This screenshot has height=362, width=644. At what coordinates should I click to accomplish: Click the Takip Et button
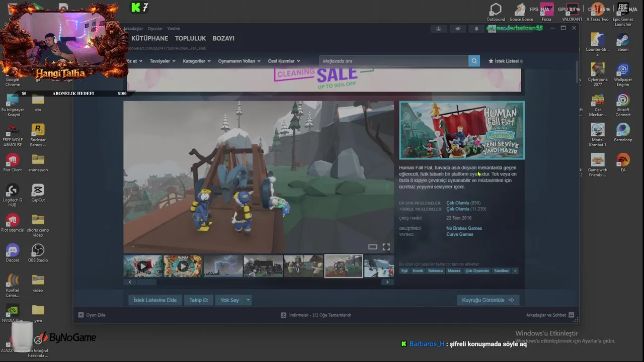(x=198, y=300)
